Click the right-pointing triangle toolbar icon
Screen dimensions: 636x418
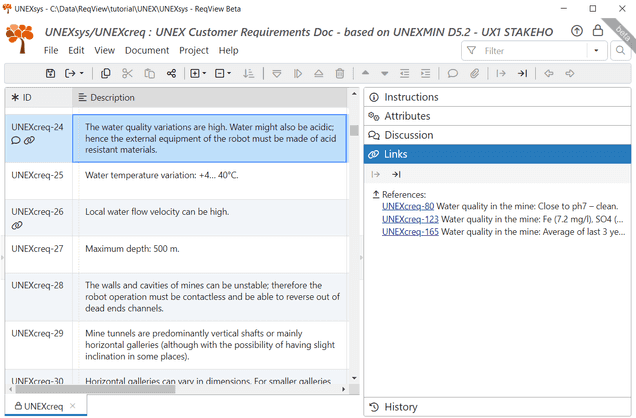point(298,73)
